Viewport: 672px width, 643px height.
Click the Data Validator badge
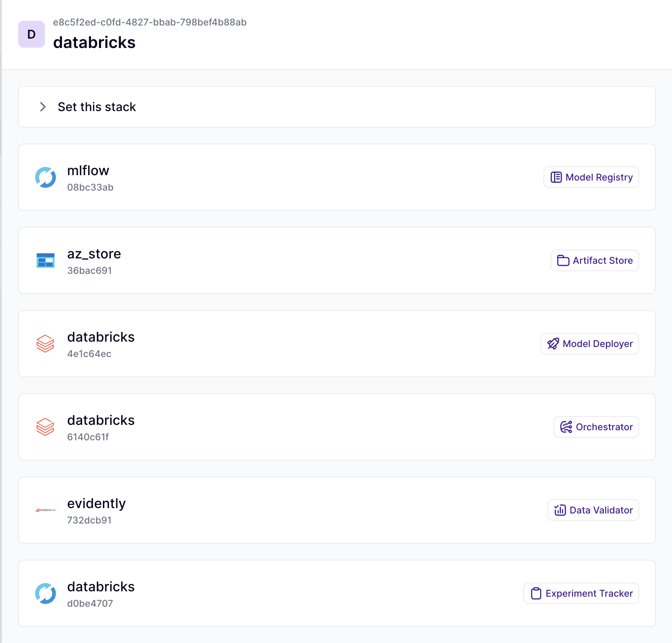[x=593, y=510]
